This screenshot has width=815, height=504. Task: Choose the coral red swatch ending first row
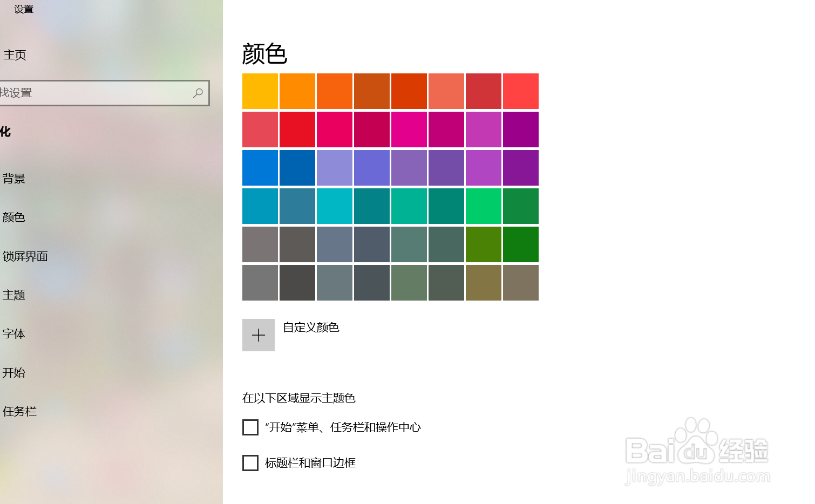coord(521,91)
